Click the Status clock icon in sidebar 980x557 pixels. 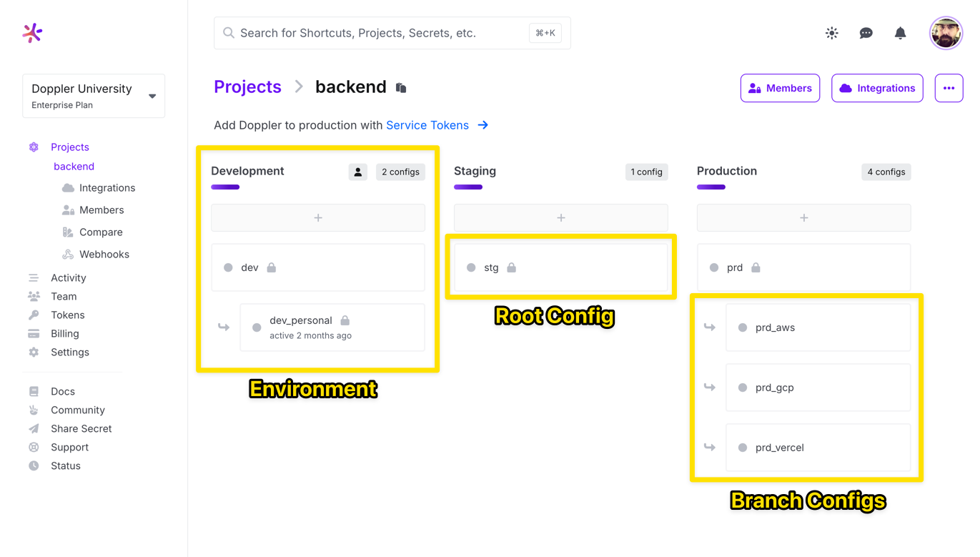point(34,466)
